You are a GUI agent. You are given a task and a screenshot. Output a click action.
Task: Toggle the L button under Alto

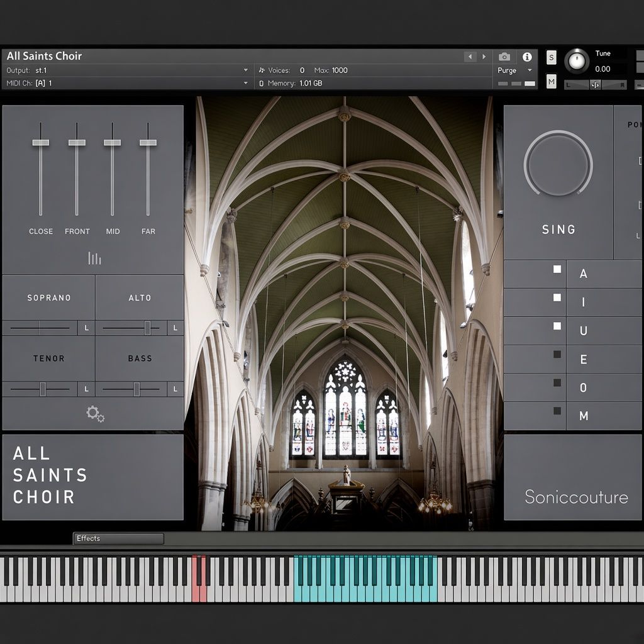175,328
